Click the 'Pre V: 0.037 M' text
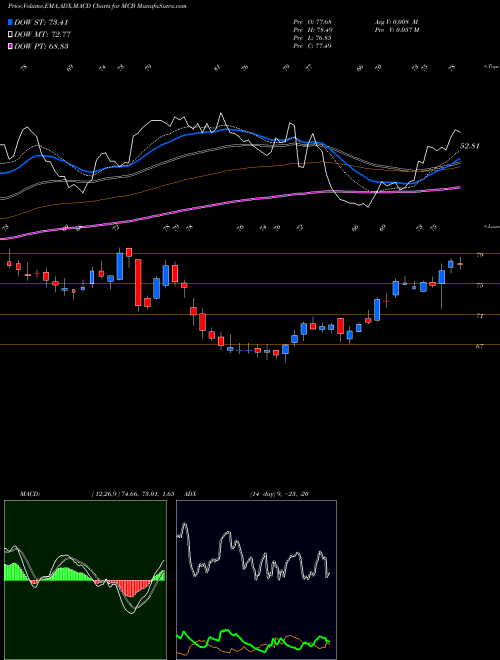The height and width of the screenshot is (660, 500). tap(397, 30)
